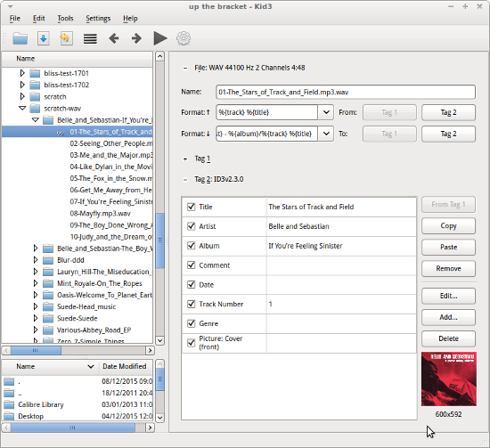Click the Add... button
Image resolution: width=490 pixels, height=448 pixels.
pyautogui.click(x=448, y=317)
